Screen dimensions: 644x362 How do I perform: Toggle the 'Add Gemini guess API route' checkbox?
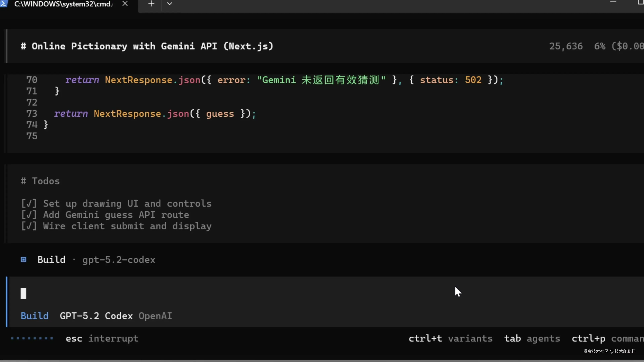click(x=29, y=215)
